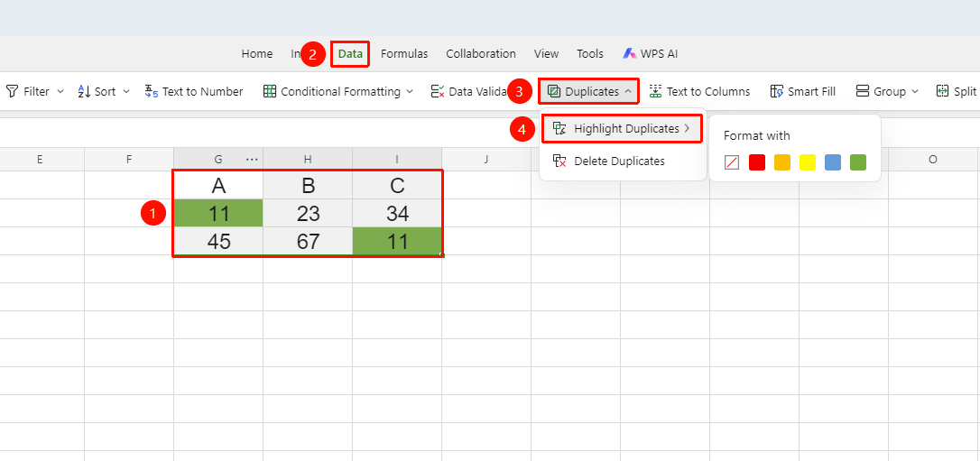Image resolution: width=980 pixels, height=461 pixels.
Task: Select column I header
Action: [x=397, y=160]
